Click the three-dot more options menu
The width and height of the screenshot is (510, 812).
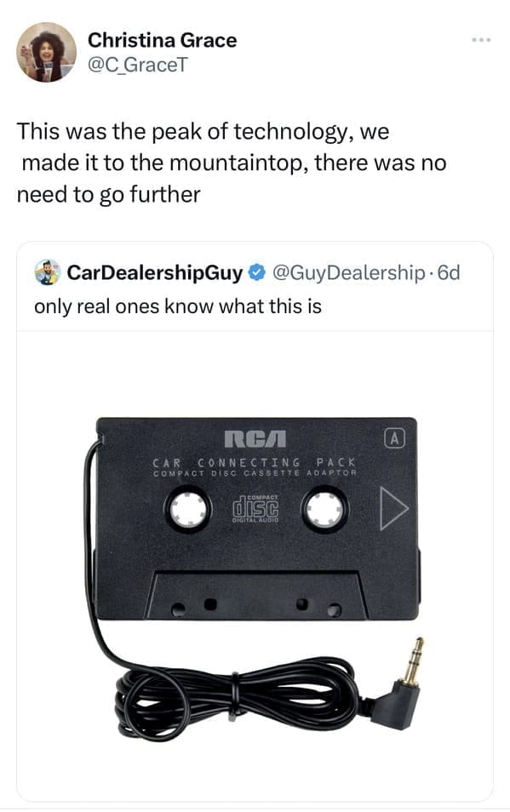[x=481, y=40]
